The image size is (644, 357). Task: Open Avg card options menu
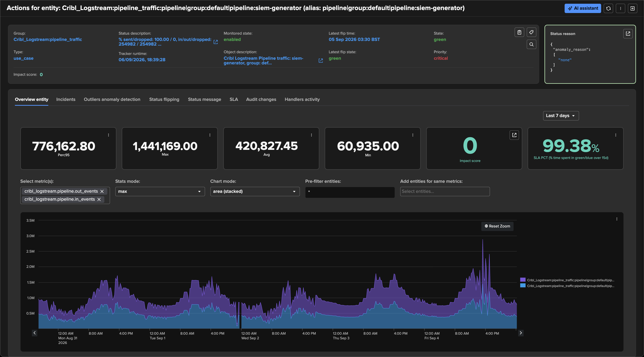coord(311,135)
